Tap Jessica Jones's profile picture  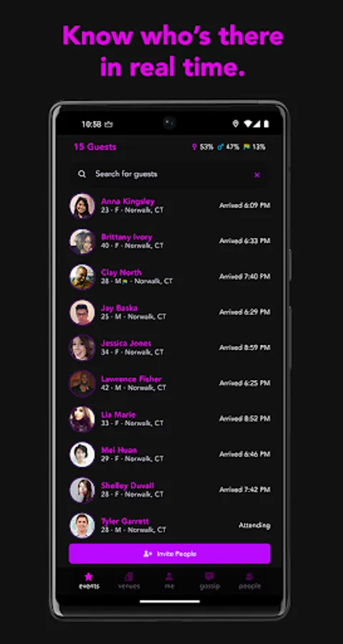point(82,348)
